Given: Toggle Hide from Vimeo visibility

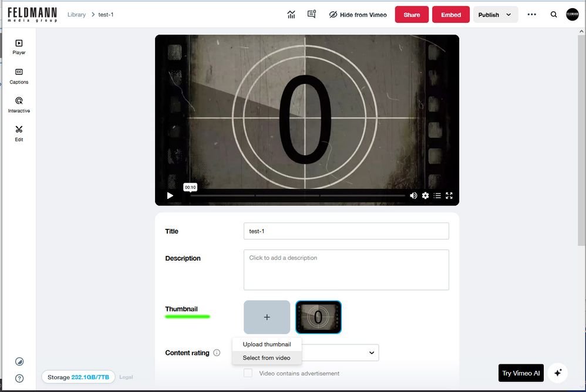Looking at the screenshot, I should (x=358, y=15).
